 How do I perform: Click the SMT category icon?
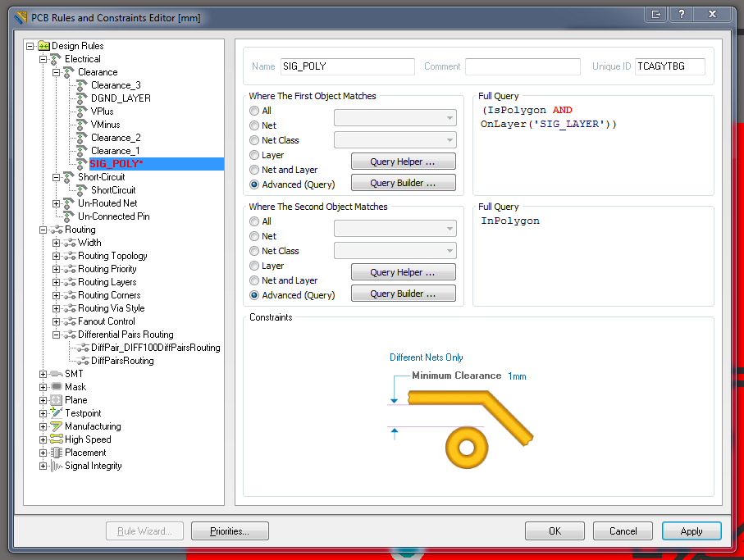[57, 374]
